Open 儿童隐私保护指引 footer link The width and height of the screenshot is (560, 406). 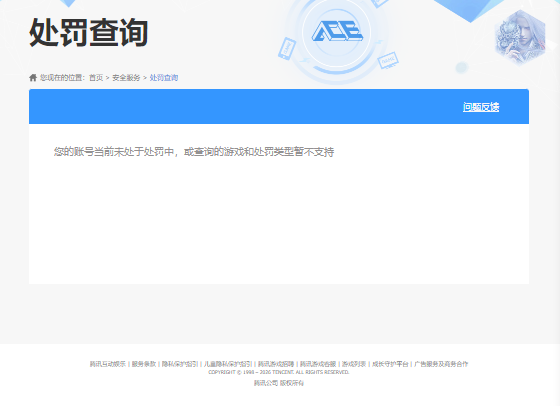click(x=228, y=364)
